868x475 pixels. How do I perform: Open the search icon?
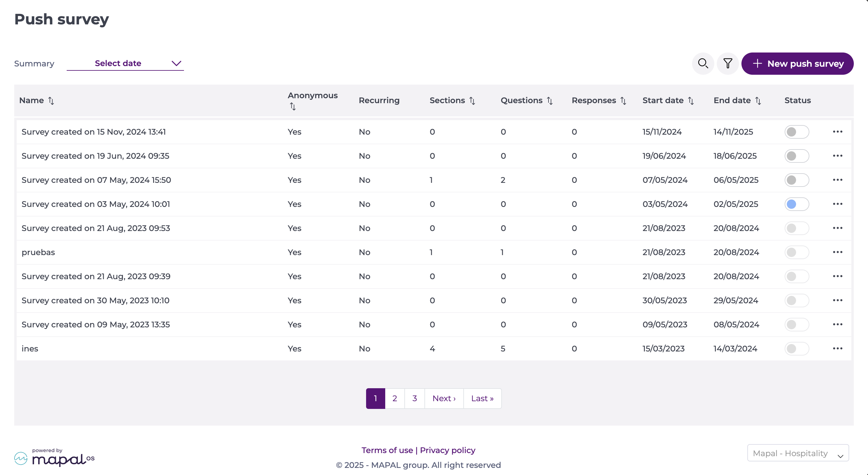pos(703,63)
